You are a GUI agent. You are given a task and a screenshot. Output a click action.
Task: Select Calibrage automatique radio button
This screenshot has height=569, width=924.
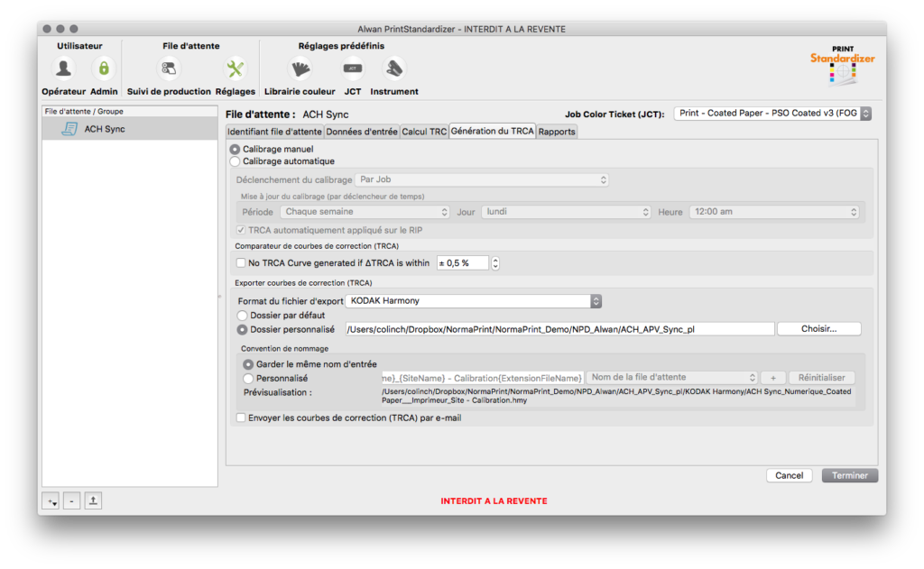tap(236, 161)
